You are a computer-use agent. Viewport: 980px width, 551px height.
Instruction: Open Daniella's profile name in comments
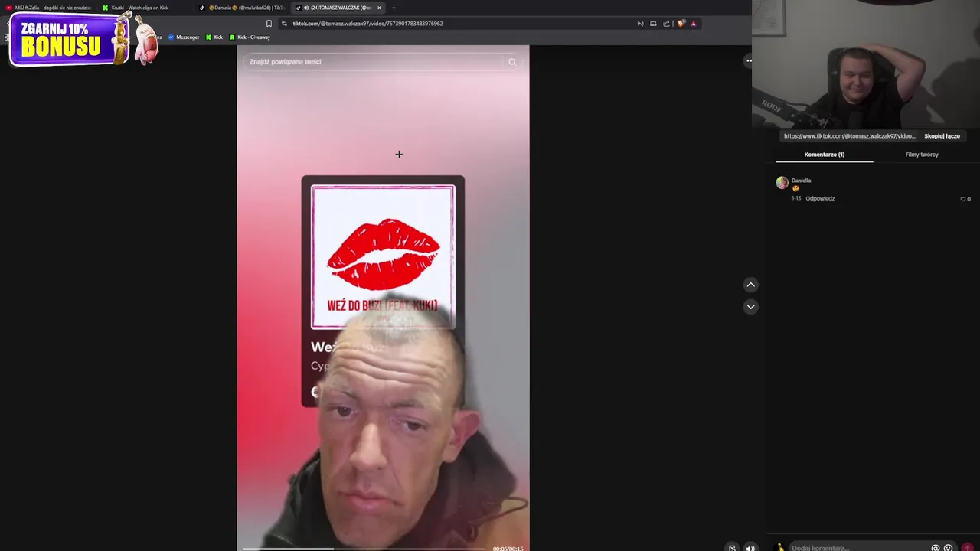801,181
